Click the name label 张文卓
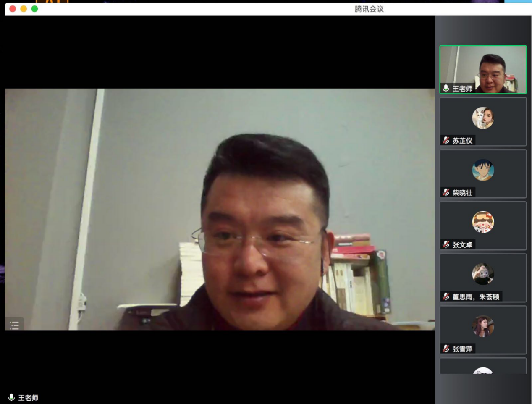Image resolution: width=532 pixels, height=404 pixels. [462, 245]
